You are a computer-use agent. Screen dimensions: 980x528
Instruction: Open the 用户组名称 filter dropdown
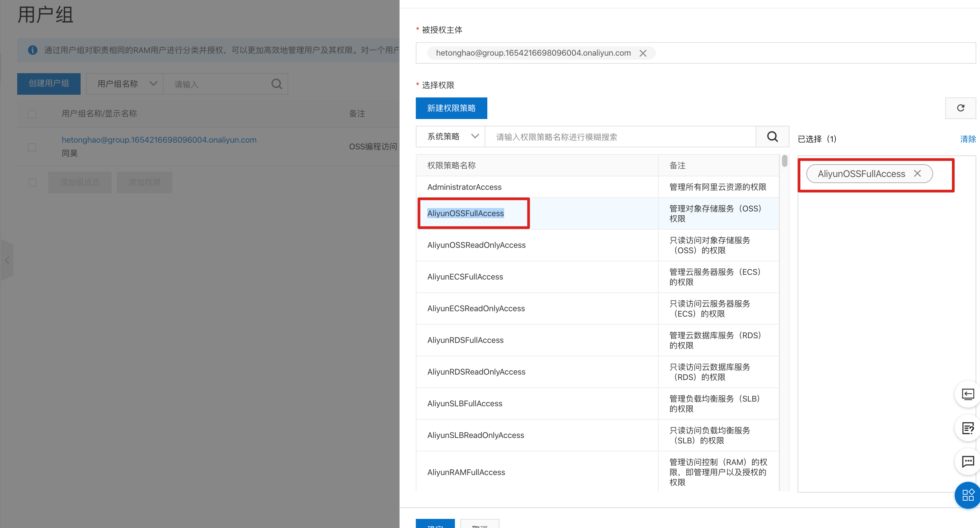tap(125, 84)
